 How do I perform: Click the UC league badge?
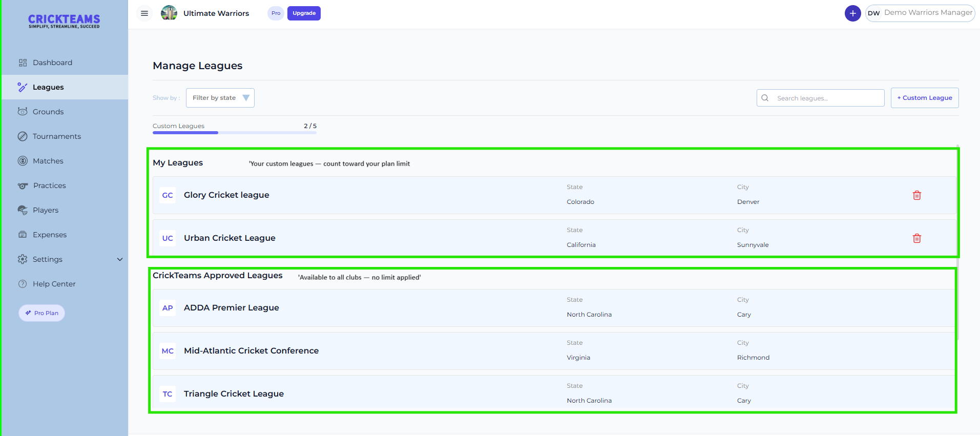click(x=168, y=238)
